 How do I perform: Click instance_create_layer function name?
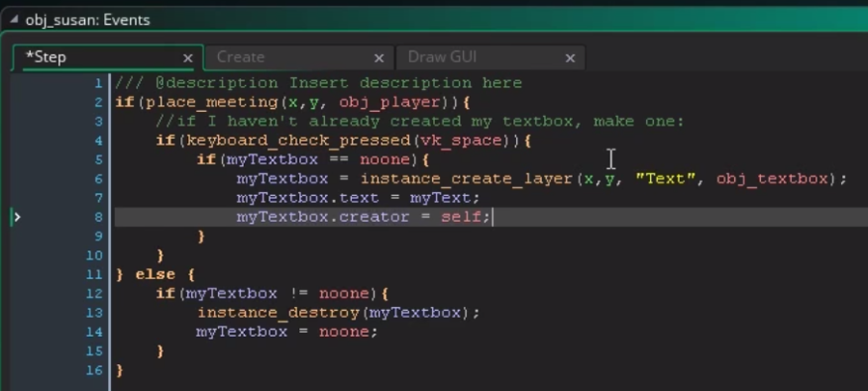tap(466, 179)
